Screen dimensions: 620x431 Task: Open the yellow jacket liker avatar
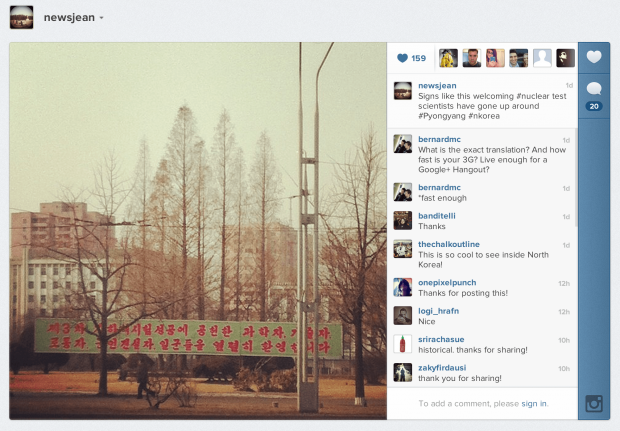pos(448,58)
